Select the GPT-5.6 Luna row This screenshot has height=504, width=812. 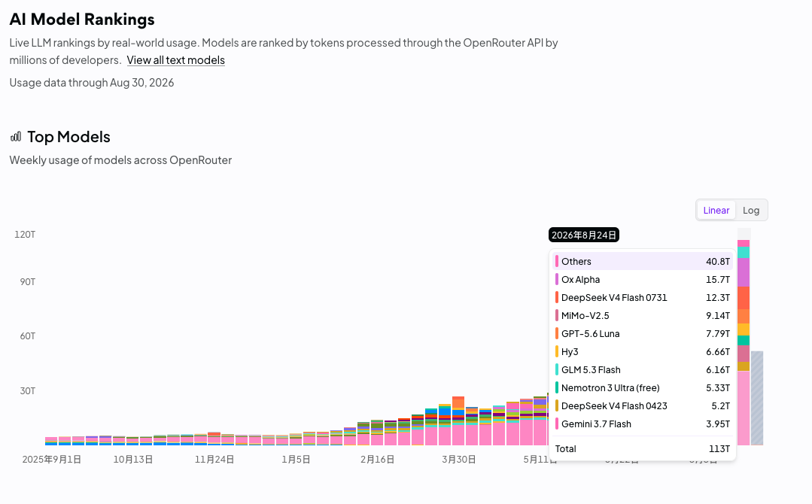tap(642, 334)
